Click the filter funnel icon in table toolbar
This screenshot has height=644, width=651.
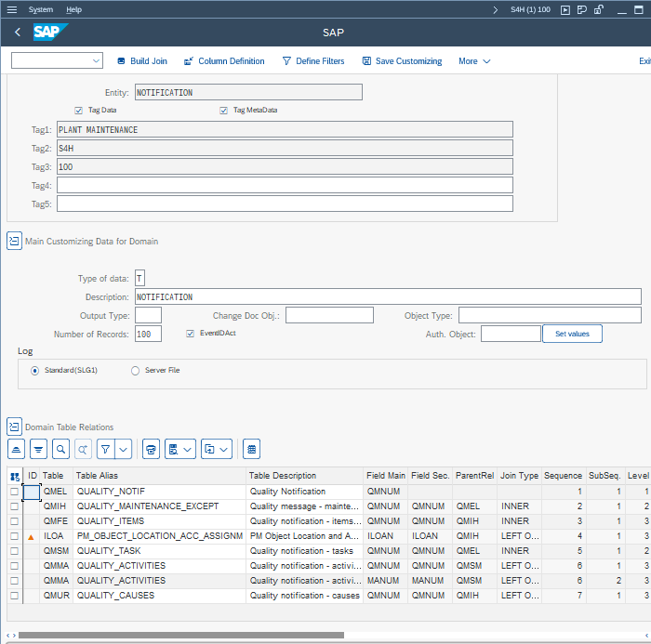pyautogui.click(x=105, y=449)
